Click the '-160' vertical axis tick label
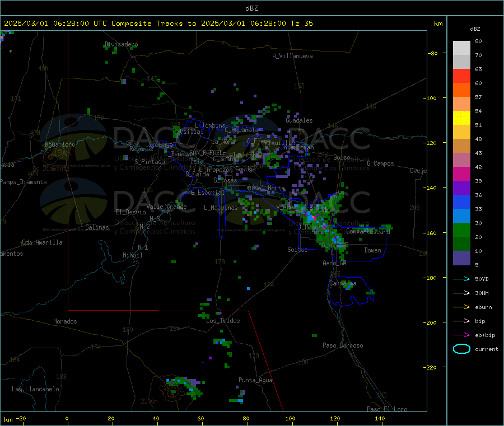This screenshot has height=426, width=504. (x=431, y=233)
